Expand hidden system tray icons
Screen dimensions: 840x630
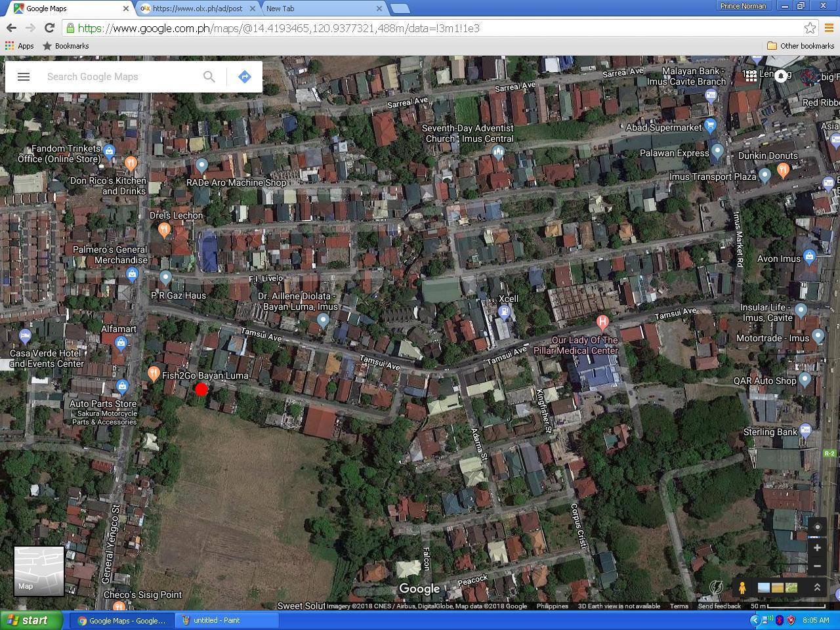click(x=755, y=620)
